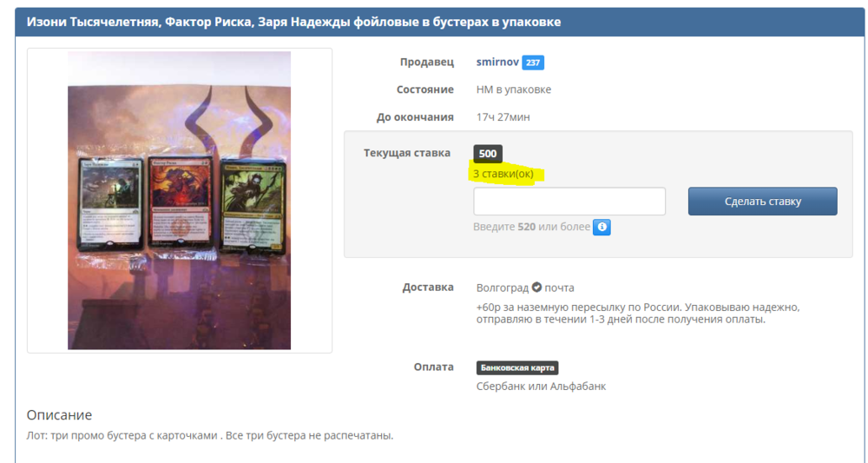This screenshot has height=463, width=868.
Task: Click the 17ч 27мин remaining time
Action: click(503, 117)
